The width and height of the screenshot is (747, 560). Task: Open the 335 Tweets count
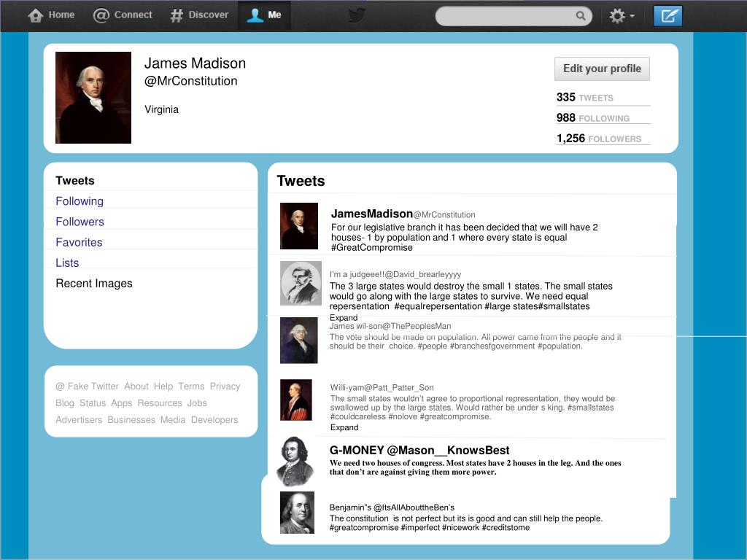pyautogui.click(x=584, y=97)
